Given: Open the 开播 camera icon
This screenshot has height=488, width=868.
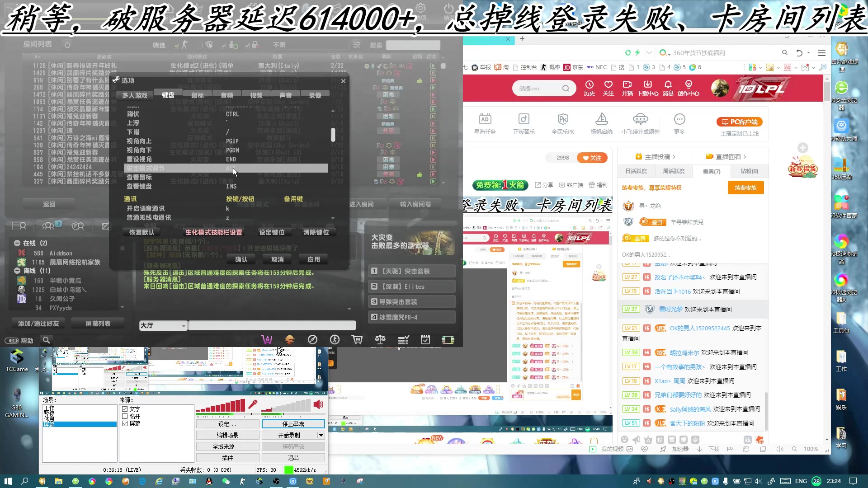Looking at the screenshot, I should (627, 84).
